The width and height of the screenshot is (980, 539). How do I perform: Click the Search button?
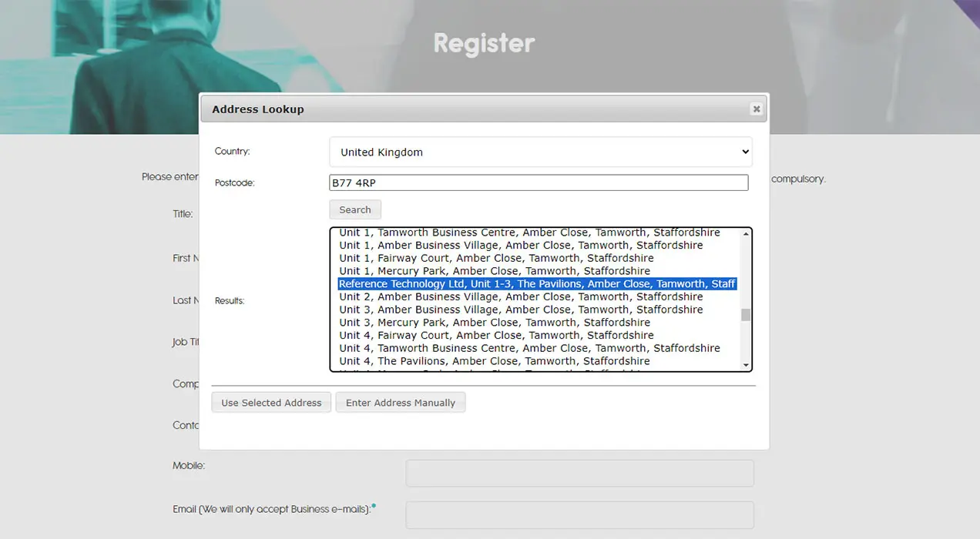coord(354,209)
